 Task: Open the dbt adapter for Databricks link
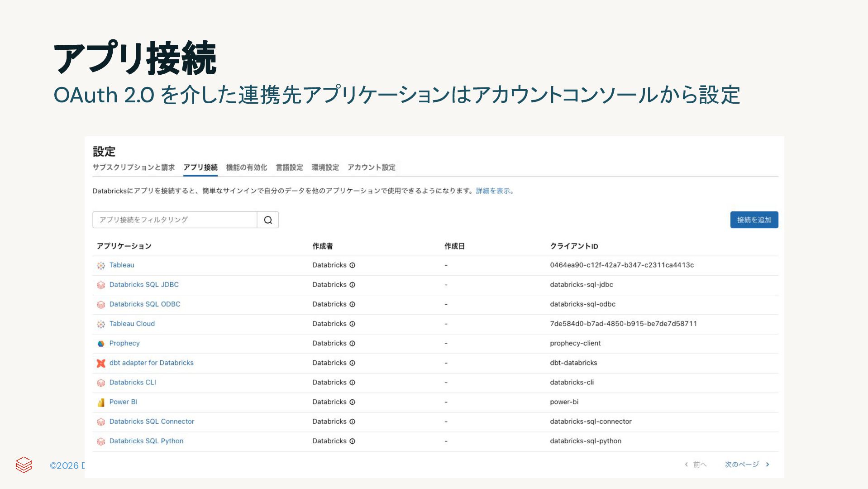(x=152, y=363)
